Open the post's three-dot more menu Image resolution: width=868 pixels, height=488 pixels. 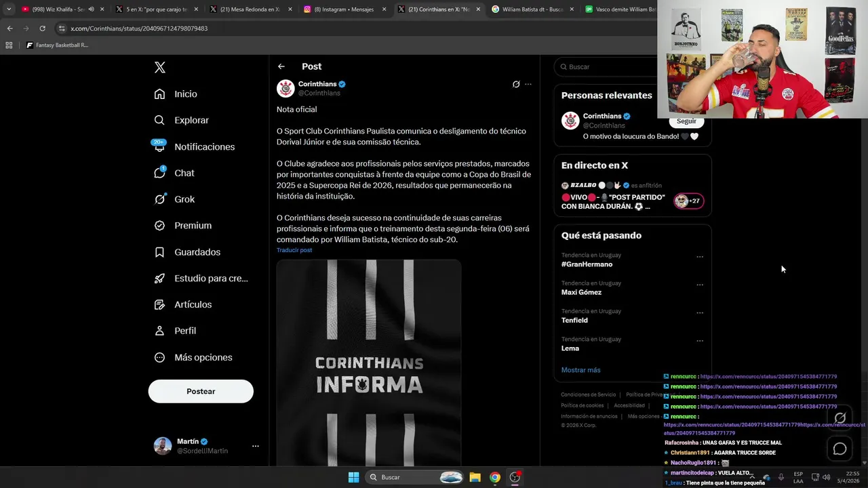[x=528, y=84]
